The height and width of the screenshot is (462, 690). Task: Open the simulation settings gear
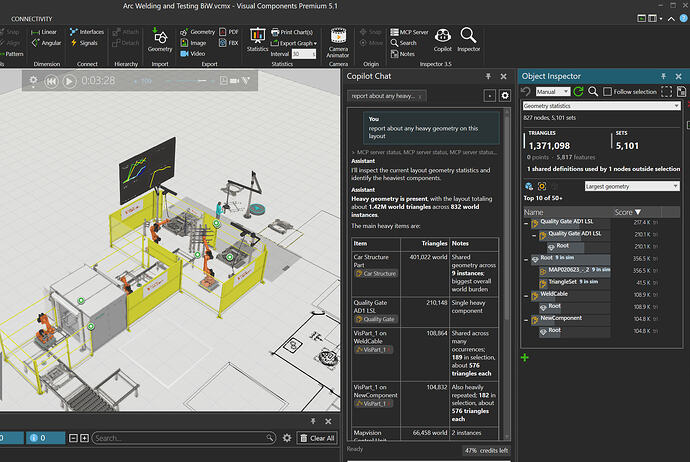coord(33,81)
